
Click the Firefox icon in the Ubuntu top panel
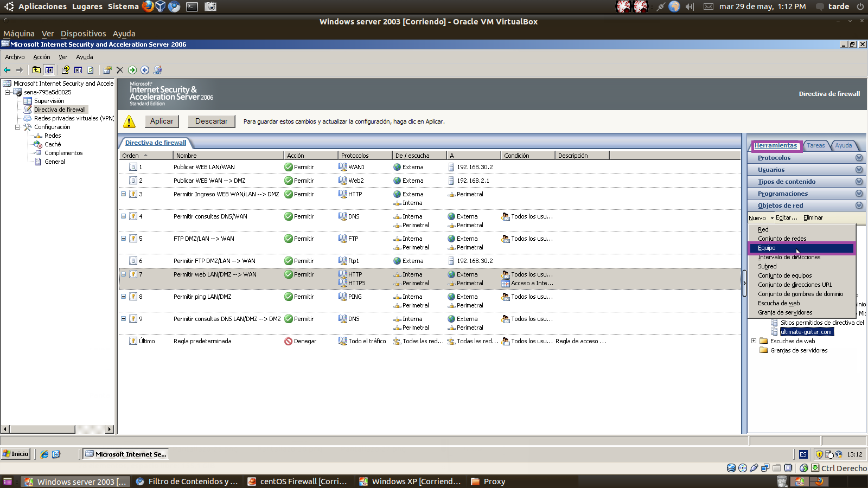click(148, 7)
